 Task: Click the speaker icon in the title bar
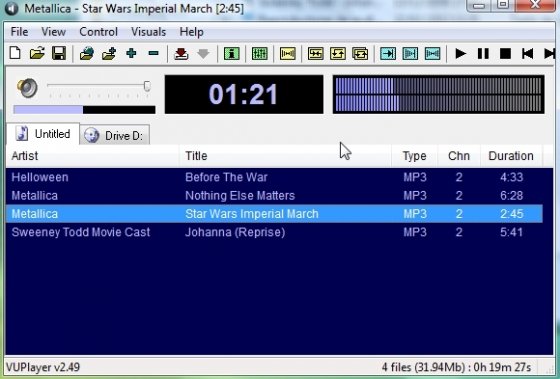tap(11, 8)
